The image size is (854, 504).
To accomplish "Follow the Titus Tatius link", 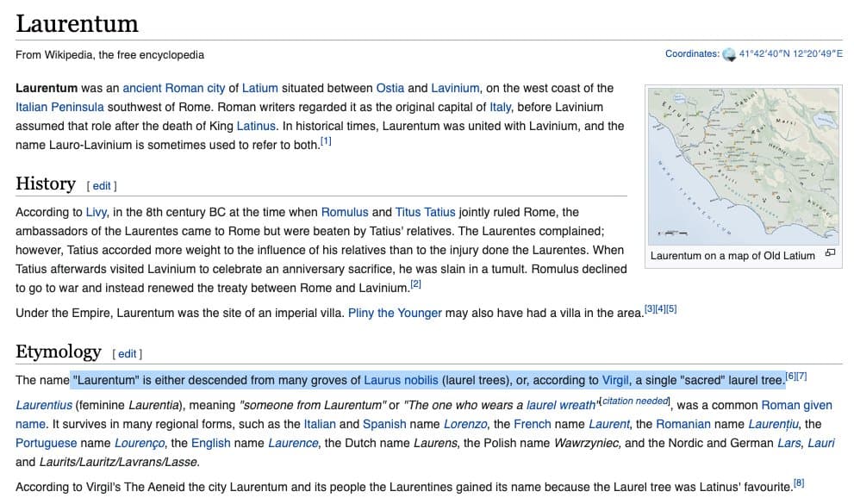I will 426,212.
